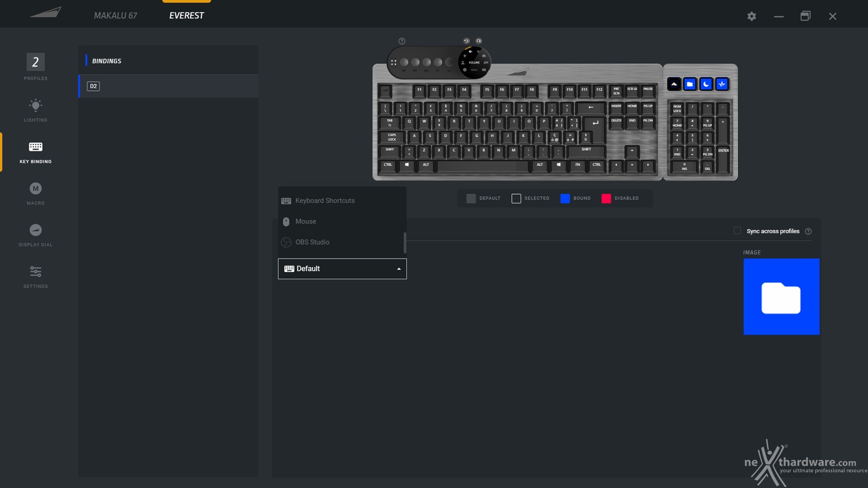Click the drag-dots icon on media dock

394,62
